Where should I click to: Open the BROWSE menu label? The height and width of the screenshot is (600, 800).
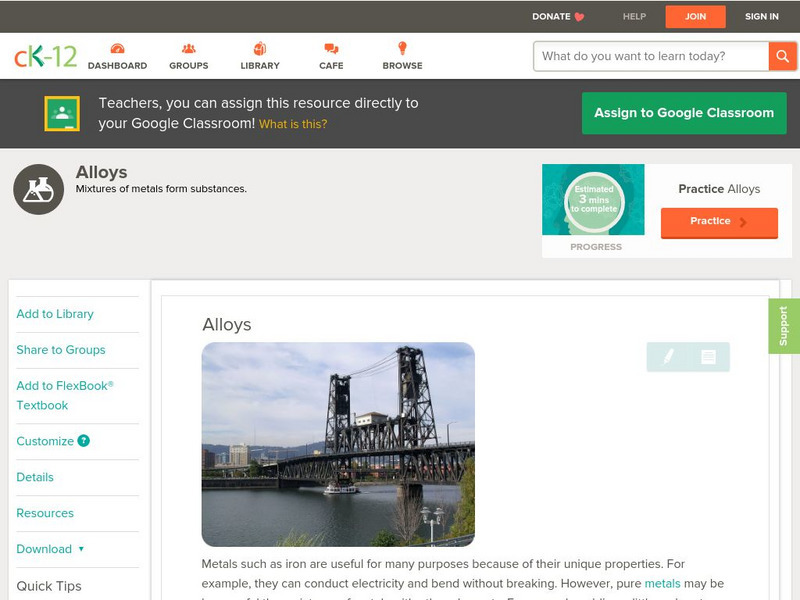[x=403, y=66]
